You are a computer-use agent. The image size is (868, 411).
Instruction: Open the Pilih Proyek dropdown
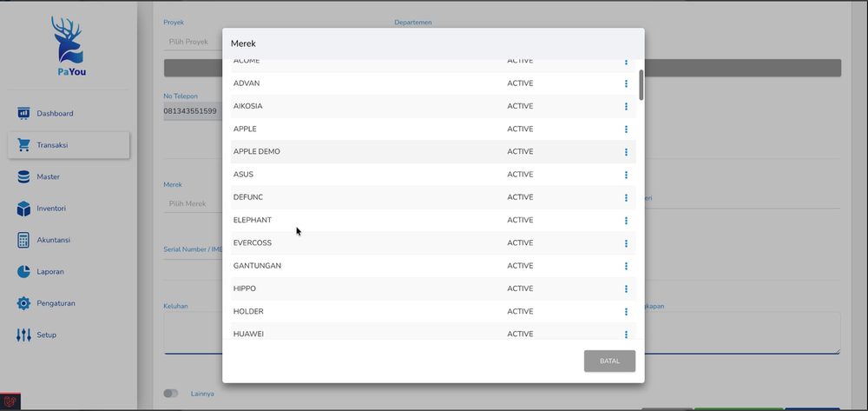[194, 42]
